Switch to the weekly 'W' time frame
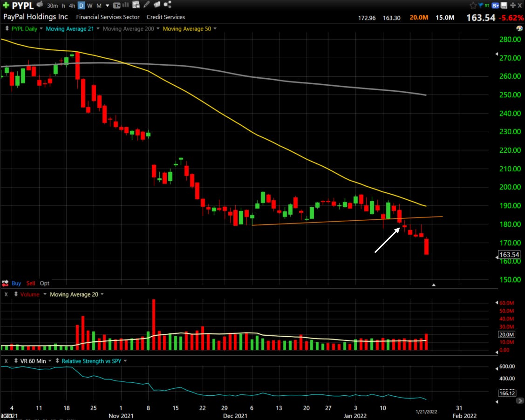The height and width of the screenshot is (420, 525). click(90, 5)
